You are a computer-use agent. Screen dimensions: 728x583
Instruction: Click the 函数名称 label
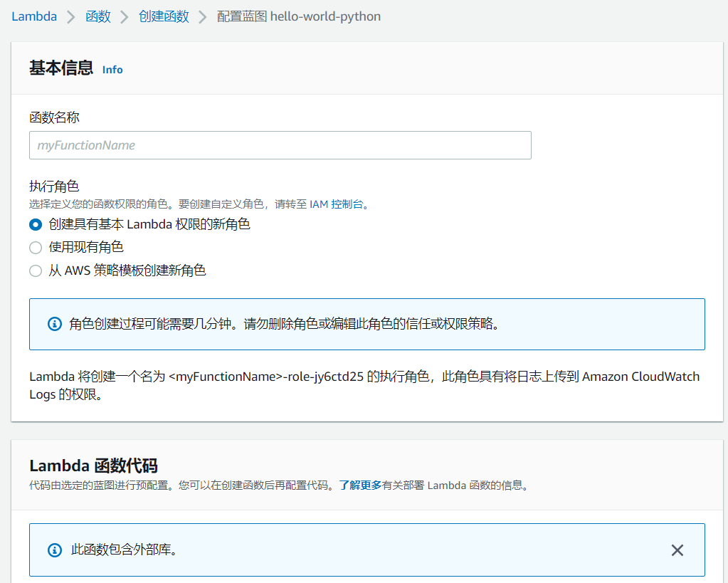pos(54,117)
